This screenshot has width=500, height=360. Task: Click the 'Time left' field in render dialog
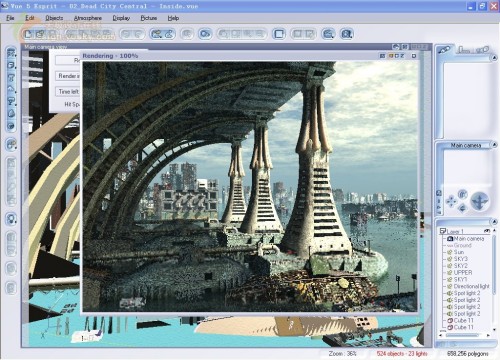[68, 91]
